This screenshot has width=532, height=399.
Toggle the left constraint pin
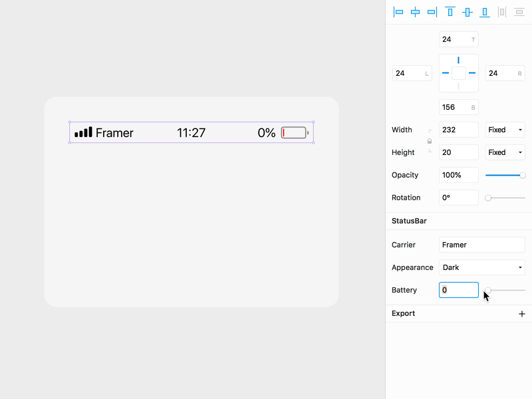click(x=446, y=73)
